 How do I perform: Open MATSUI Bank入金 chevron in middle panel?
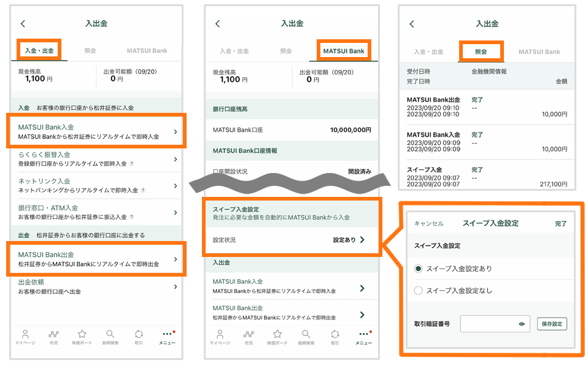pyautogui.click(x=362, y=288)
